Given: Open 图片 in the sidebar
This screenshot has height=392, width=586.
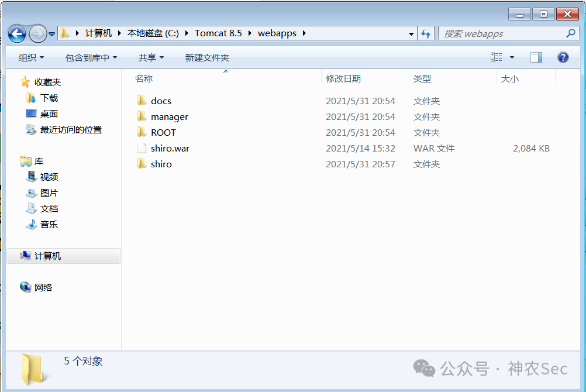Looking at the screenshot, I should point(48,192).
